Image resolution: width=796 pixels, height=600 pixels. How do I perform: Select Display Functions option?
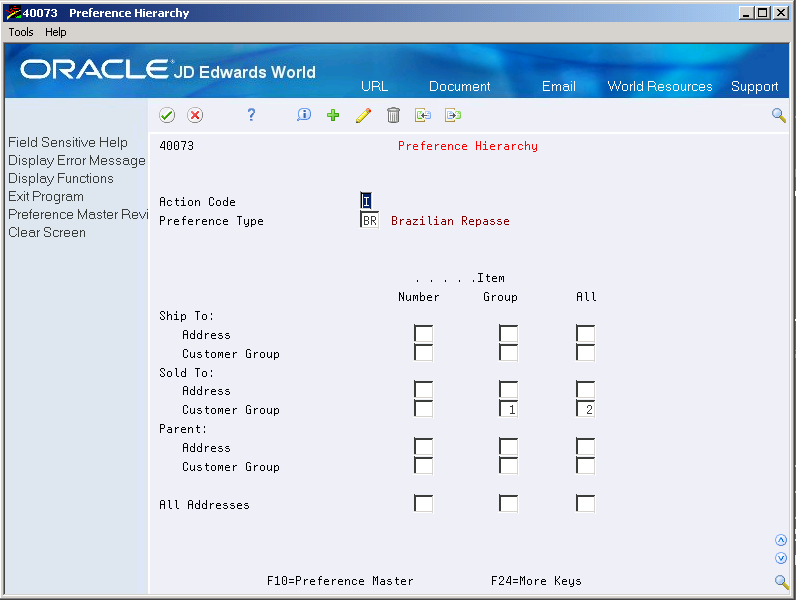(60, 178)
